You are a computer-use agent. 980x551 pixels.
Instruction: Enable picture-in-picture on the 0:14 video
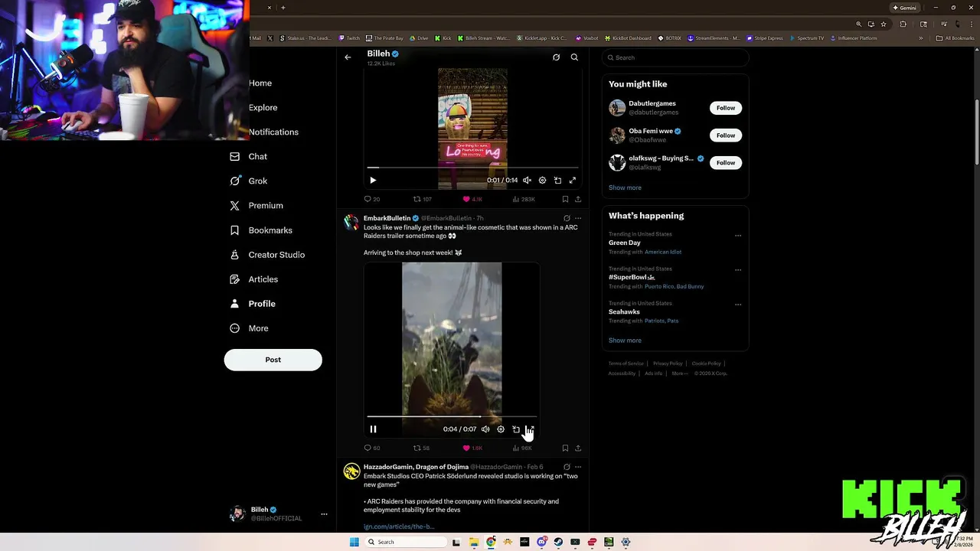coord(557,181)
